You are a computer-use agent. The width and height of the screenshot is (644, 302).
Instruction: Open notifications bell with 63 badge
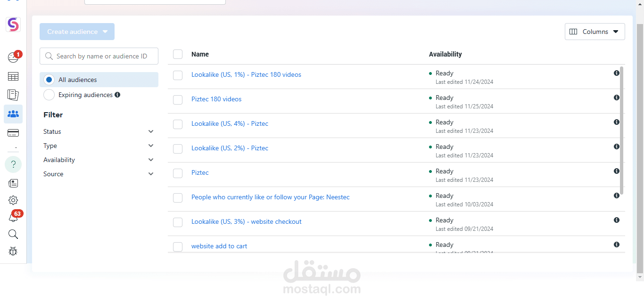13,217
